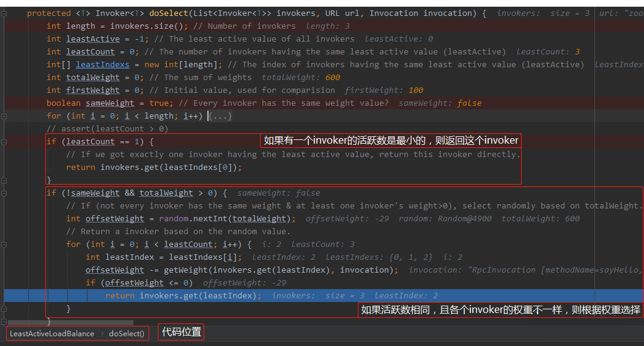Screen dimensions: 644x346
Task: Click 'random.nextInt(totalWeight)' call
Action: pos(224,219)
